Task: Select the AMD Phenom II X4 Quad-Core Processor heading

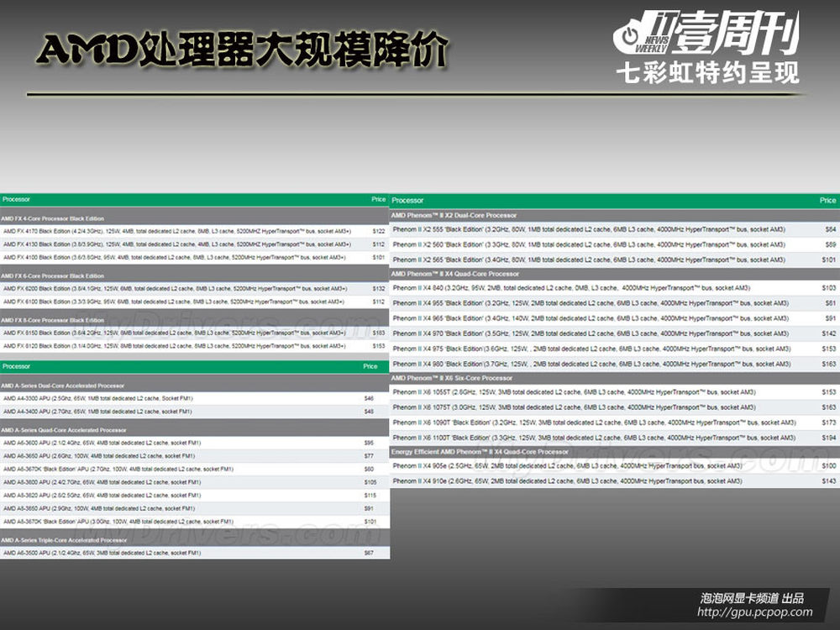Action: click(x=615, y=274)
